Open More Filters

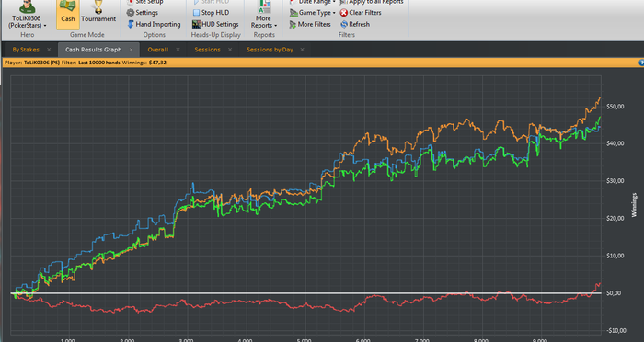pos(310,24)
